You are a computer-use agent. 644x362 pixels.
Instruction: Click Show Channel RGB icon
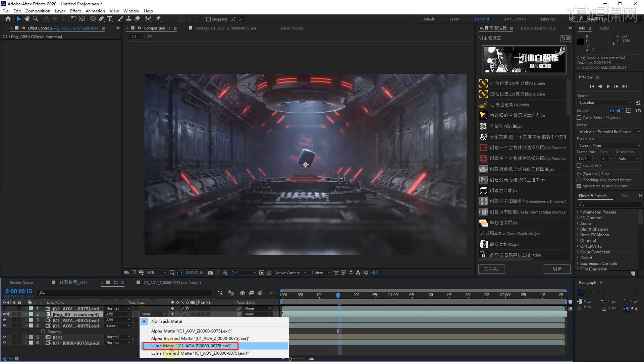tap(225, 273)
